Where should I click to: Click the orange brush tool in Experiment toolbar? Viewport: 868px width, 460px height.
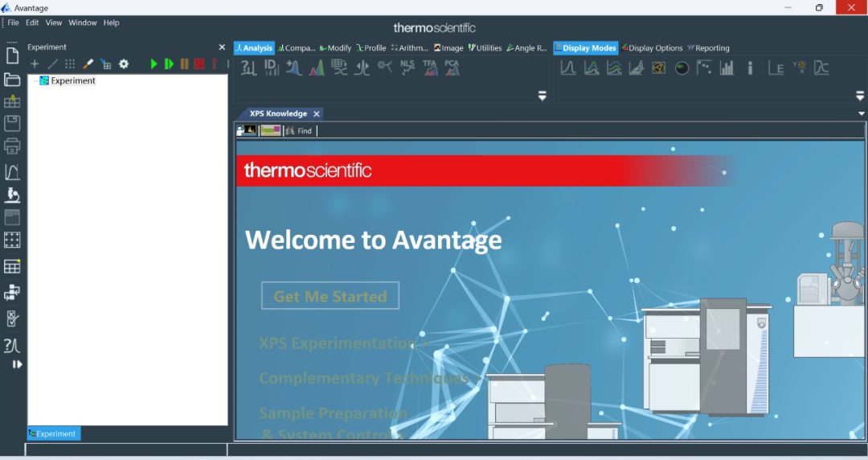[88, 64]
